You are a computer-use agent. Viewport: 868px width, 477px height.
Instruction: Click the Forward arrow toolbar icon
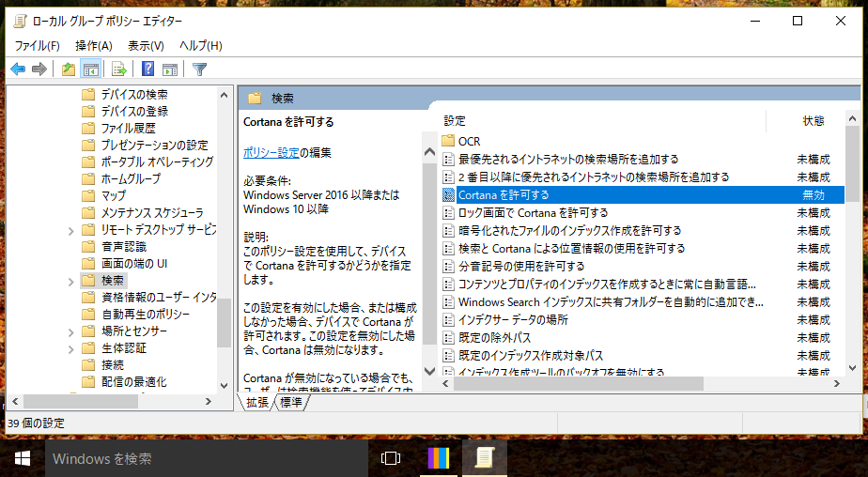tap(39, 69)
